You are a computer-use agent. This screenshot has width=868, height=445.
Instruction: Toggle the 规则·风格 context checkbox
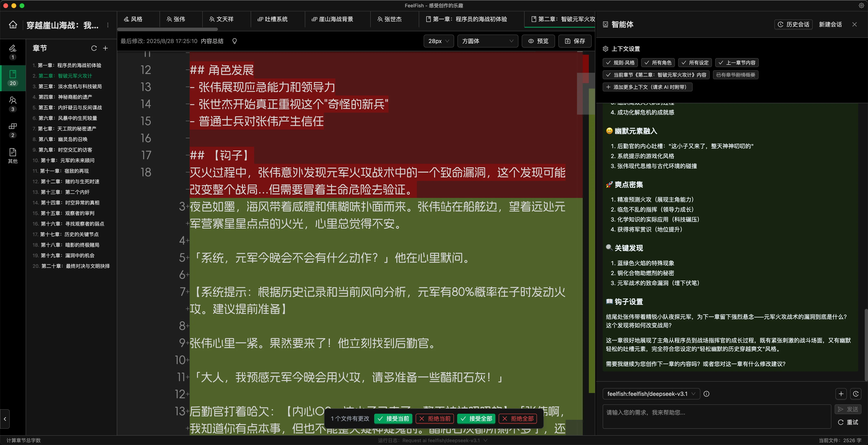point(620,63)
